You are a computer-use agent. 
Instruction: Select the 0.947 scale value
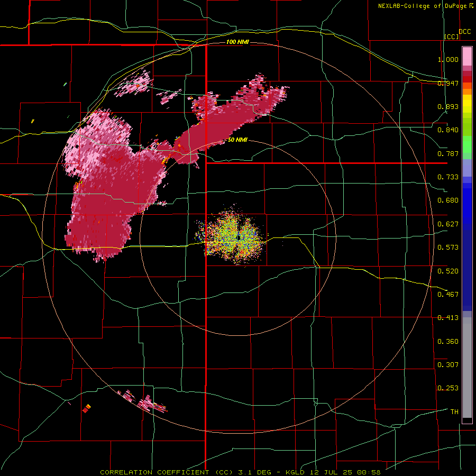448,83
